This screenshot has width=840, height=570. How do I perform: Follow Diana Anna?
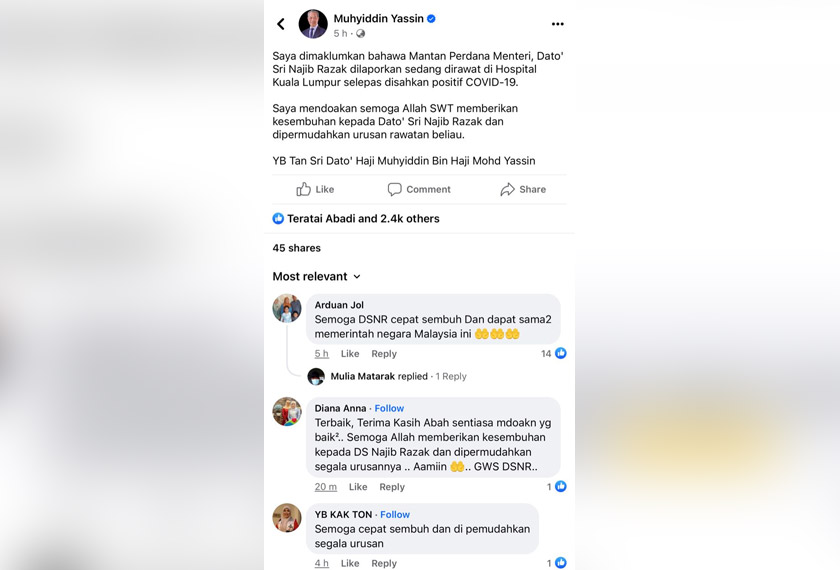[x=389, y=408]
